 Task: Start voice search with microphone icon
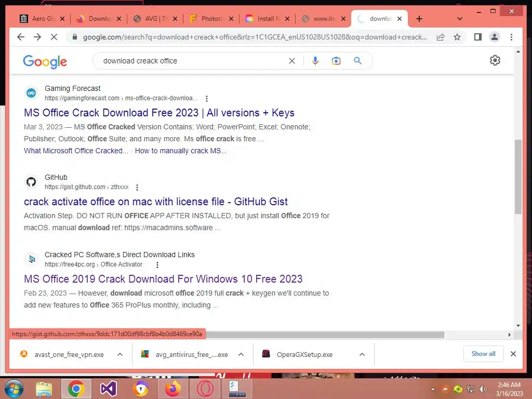315,61
